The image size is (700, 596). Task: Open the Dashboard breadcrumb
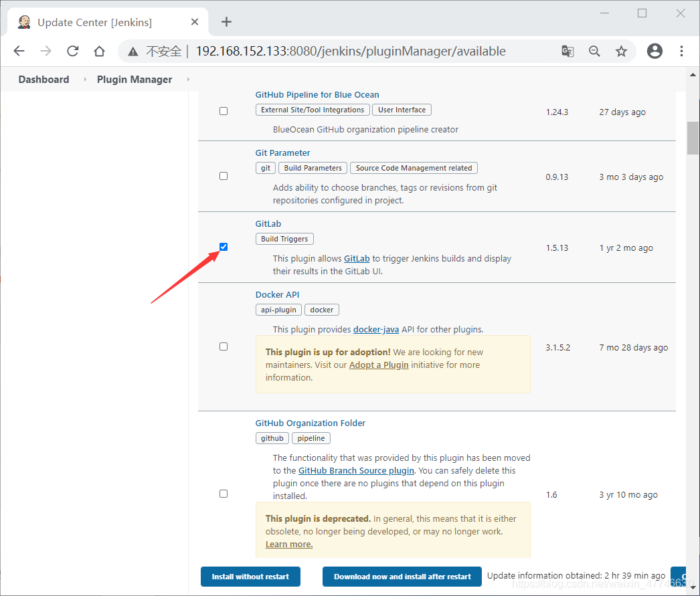click(43, 80)
